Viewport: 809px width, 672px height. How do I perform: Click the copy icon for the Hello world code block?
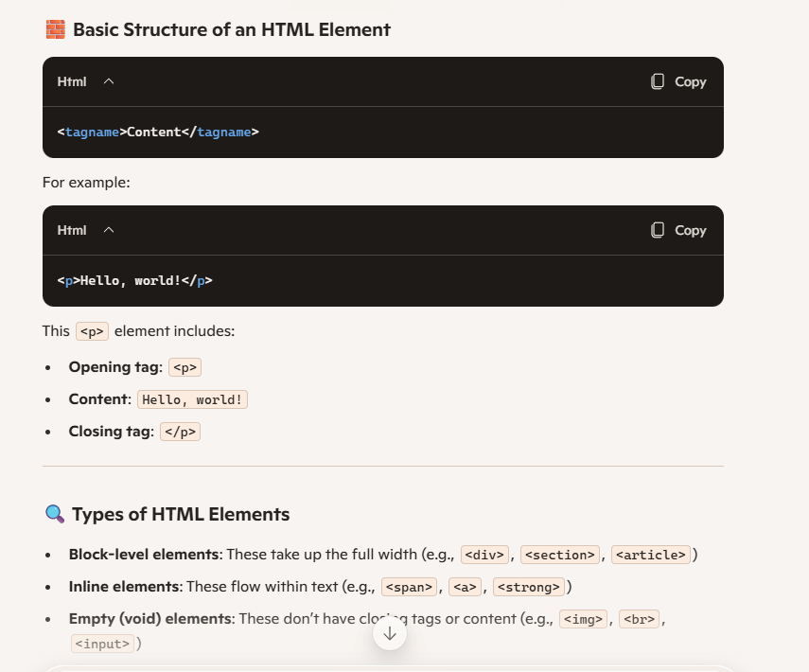[659, 230]
